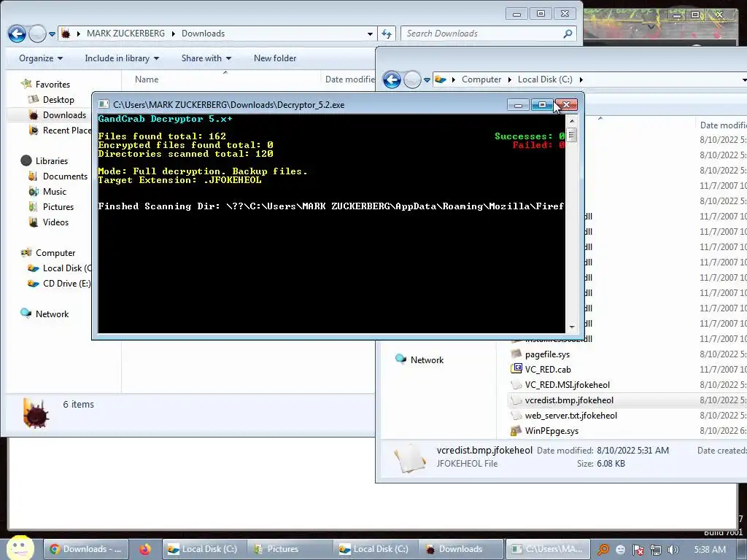Switch to Pictures taskbar button
This screenshot has width=747, height=560.
click(290, 549)
